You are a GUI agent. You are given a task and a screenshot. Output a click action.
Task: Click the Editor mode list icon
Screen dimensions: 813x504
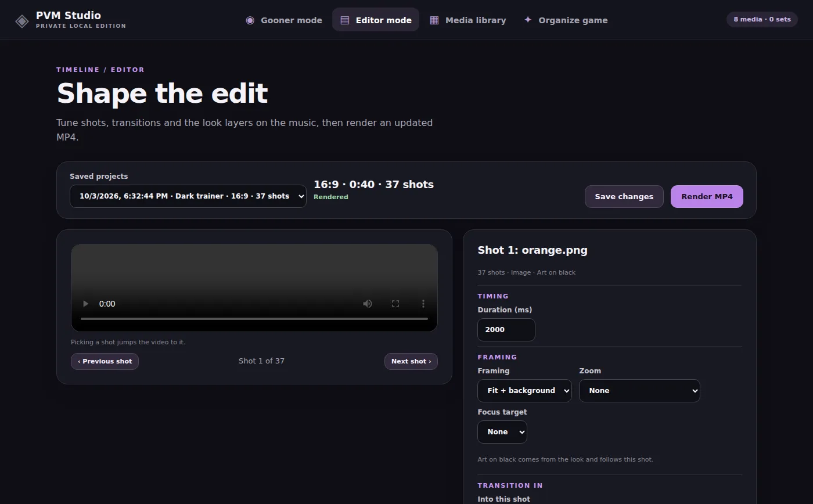[x=345, y=20]
